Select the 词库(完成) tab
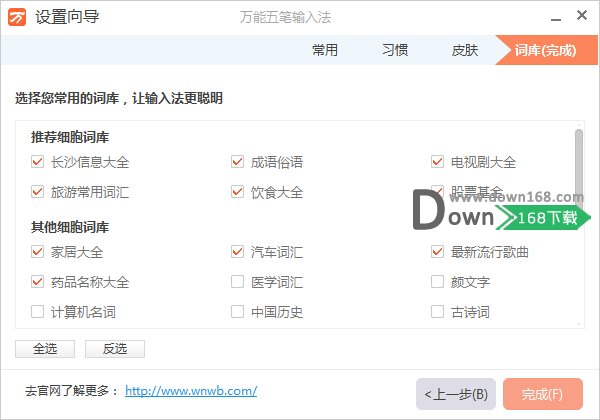Viewport: 600px width, 420px height. pyautogui.click(x=545, y=50)
